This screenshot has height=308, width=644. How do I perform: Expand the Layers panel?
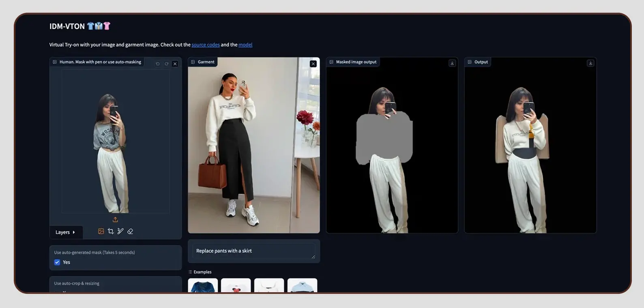coord(65,232)
